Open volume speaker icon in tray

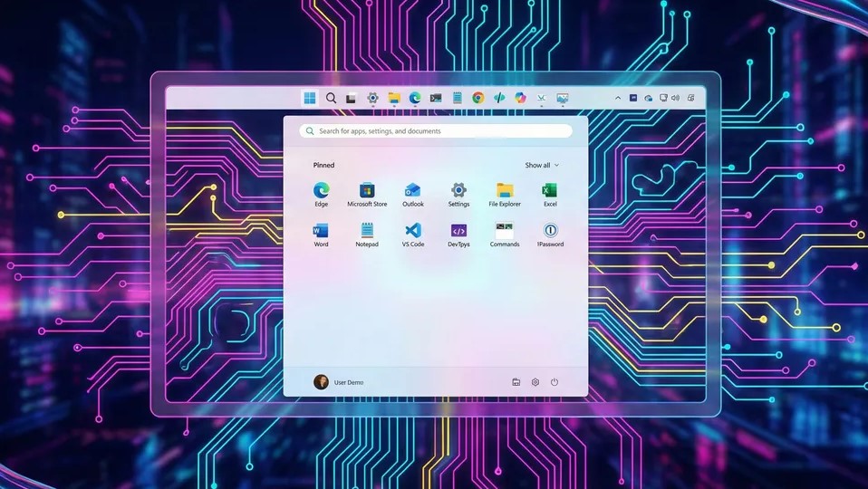point(675,98)
